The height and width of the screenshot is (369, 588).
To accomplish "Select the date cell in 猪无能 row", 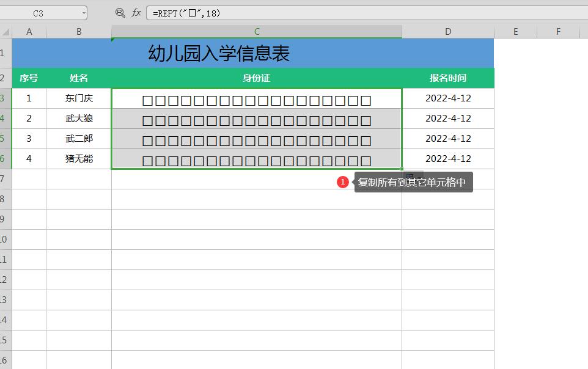I will (x=448, y=159).
